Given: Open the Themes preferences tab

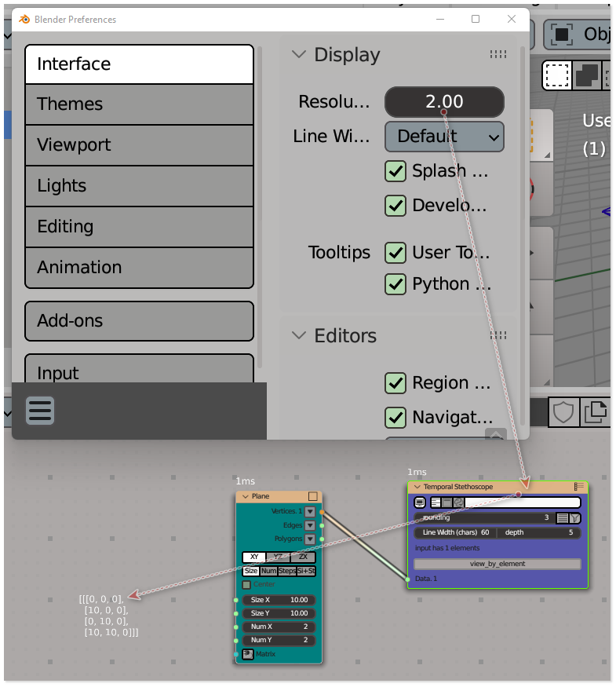Looking at the screenshot, I should click(139, 104).
